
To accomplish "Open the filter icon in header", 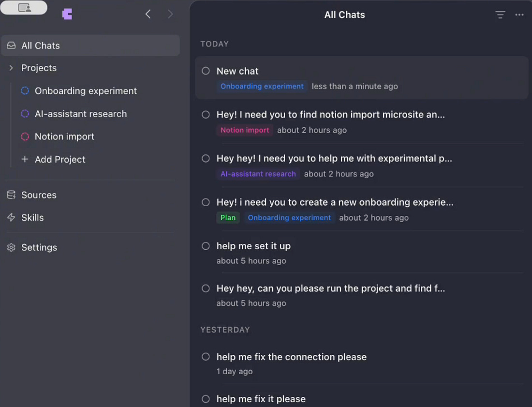I will click(500, 15).
